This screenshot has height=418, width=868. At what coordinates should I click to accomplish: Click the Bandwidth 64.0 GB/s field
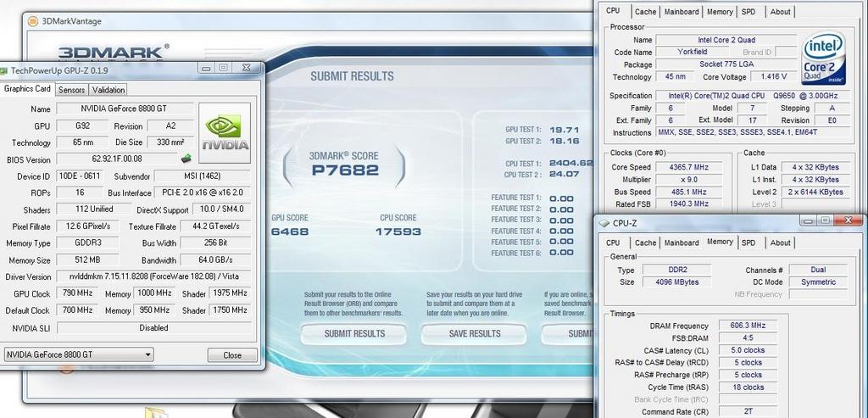215,259
